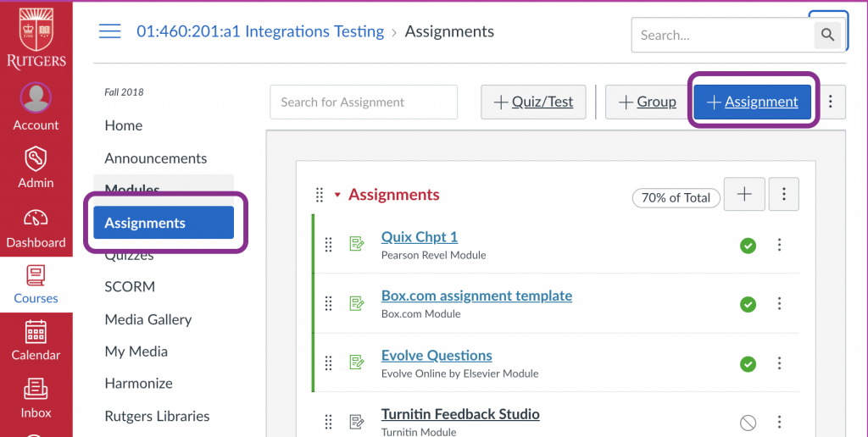Open options menu for Quix Chpt 1
The height and width of the screenshot is (437, 868).
click(780, 245)
